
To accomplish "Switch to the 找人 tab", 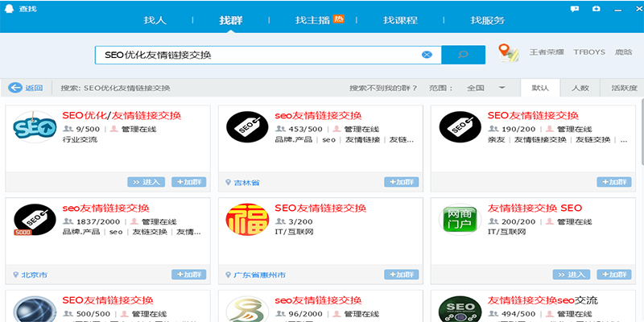I will click(x=155, y=20).
